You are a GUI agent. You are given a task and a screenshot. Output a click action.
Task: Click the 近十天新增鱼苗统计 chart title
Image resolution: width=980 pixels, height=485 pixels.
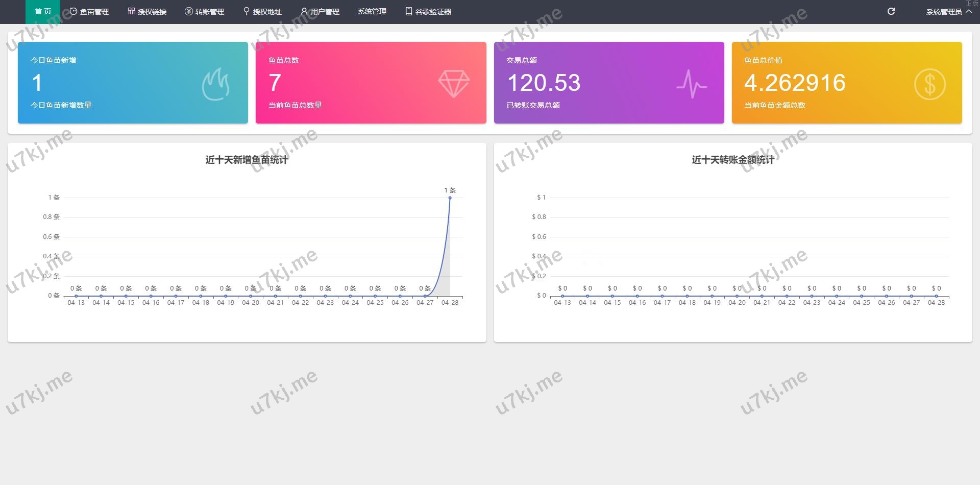tap(247, 160)
